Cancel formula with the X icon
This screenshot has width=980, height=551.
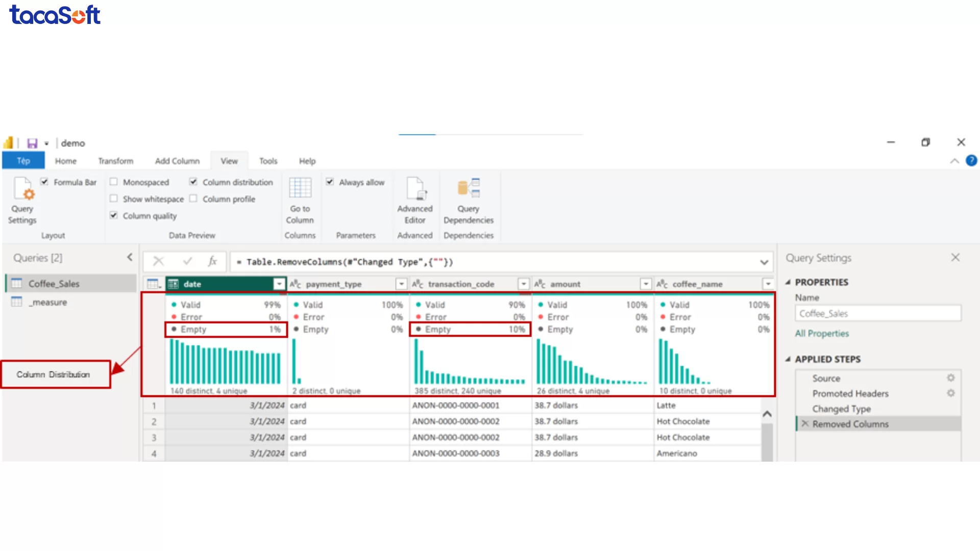[x=159, y=261]
